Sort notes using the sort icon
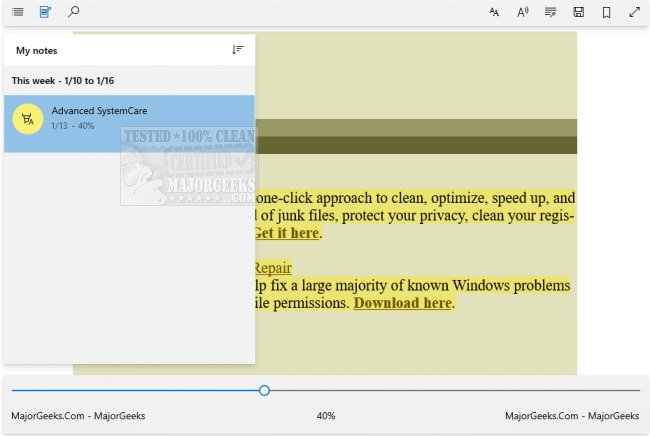The width and height of the screenshot is (650, 436). tap(238, 50)
